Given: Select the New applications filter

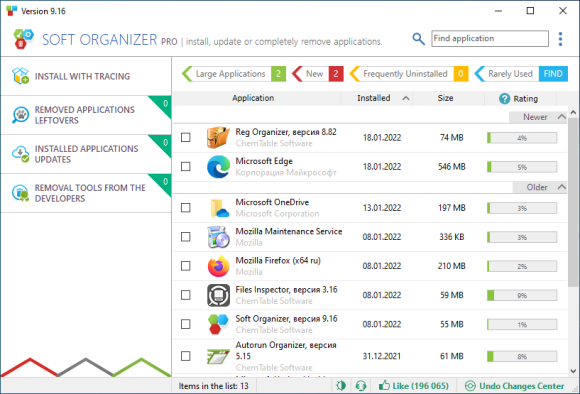Looking at the screenshot, I should 318,74.
